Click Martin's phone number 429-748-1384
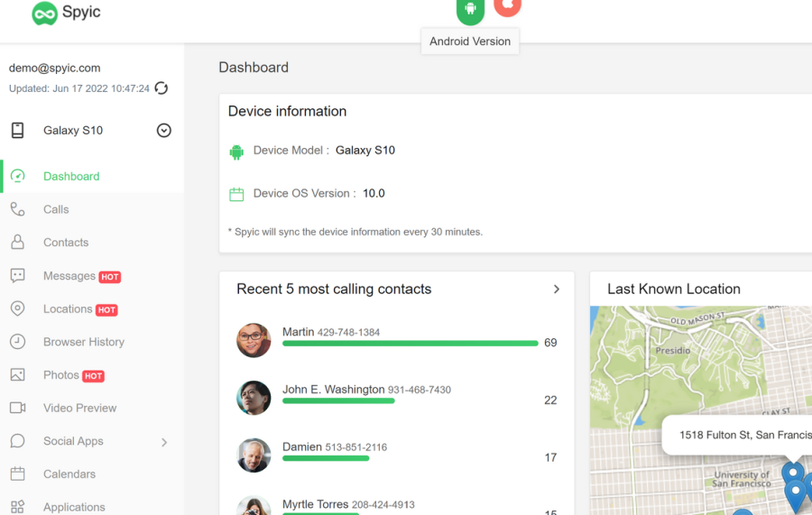This screenshot has height=515, width=812. (348, 332)
